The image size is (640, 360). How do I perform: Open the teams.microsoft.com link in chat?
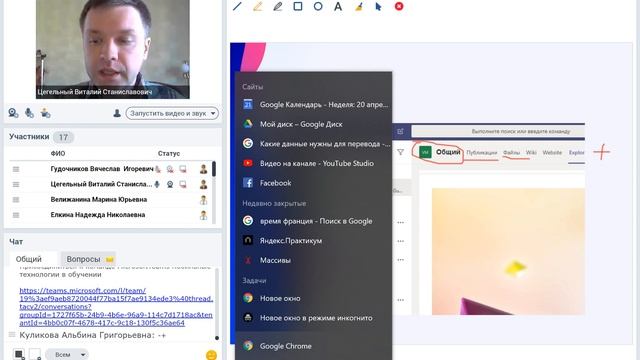click(x=116, y=307)
